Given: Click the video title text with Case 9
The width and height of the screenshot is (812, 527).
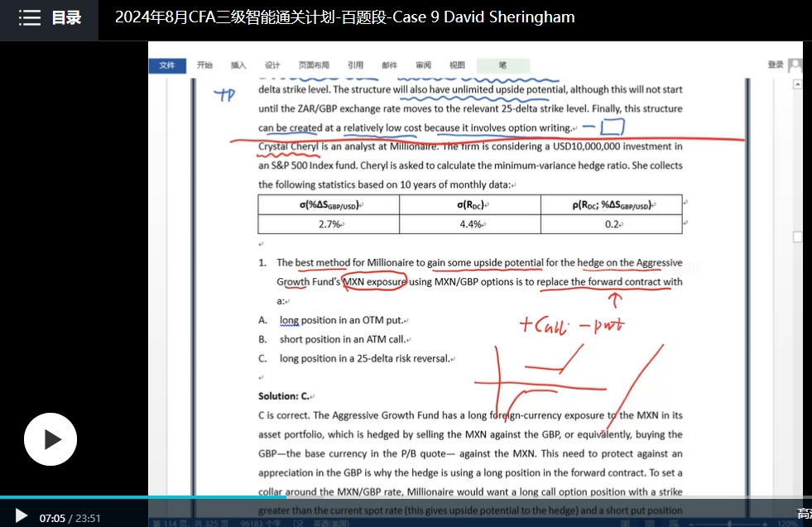Looking at the screenshot, I should (x=345, y=17).
